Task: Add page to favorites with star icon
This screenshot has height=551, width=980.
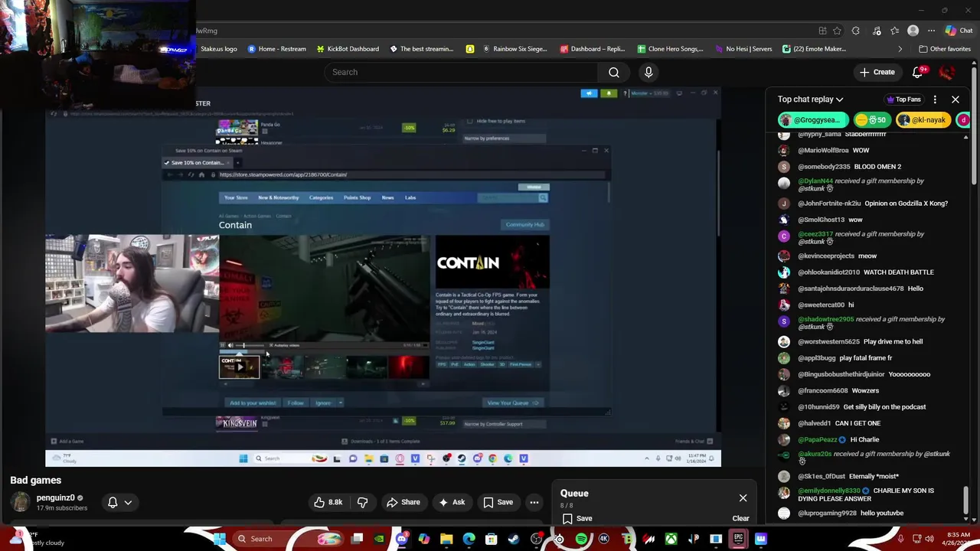Action: (x=837, y=31)
